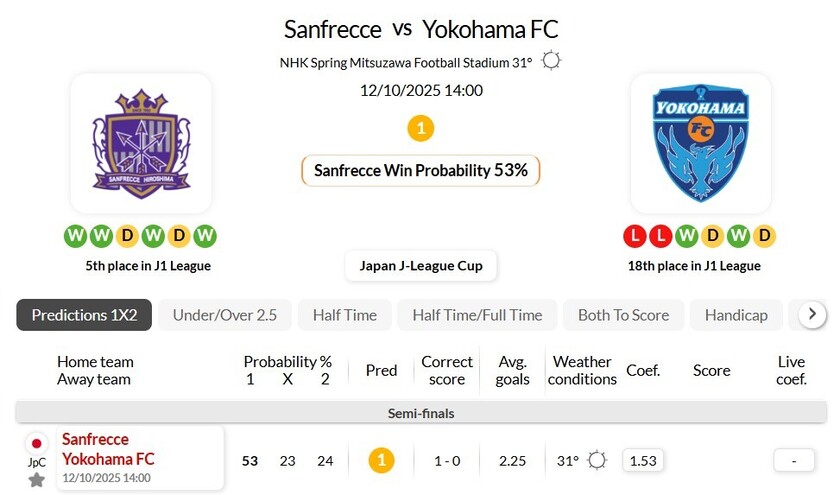
Task: Open the Sanfrecce Yokohama FC match link
Action: coord(108,449)
